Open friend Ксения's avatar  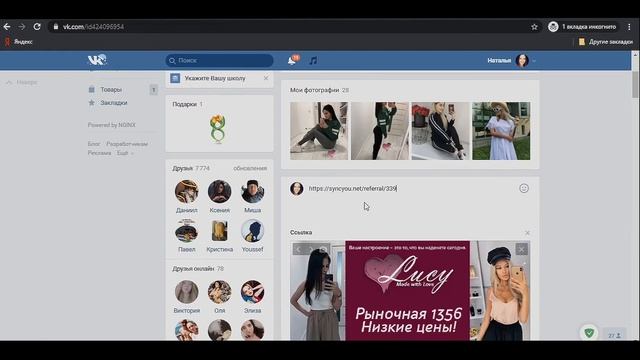(219, 191)
